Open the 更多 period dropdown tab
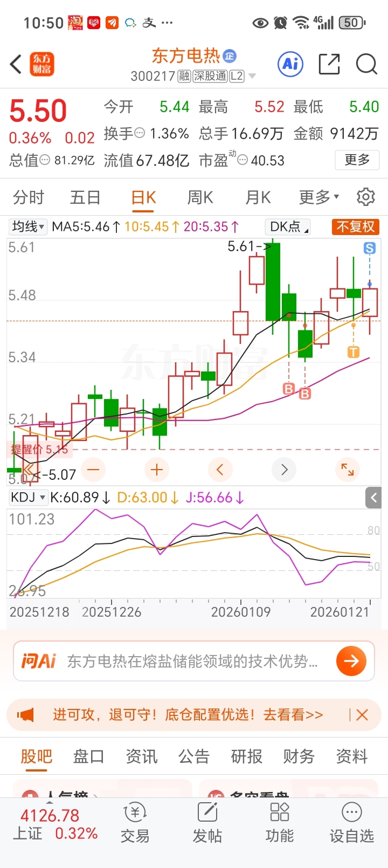388x868 pixels. click(x=319, y=197)
